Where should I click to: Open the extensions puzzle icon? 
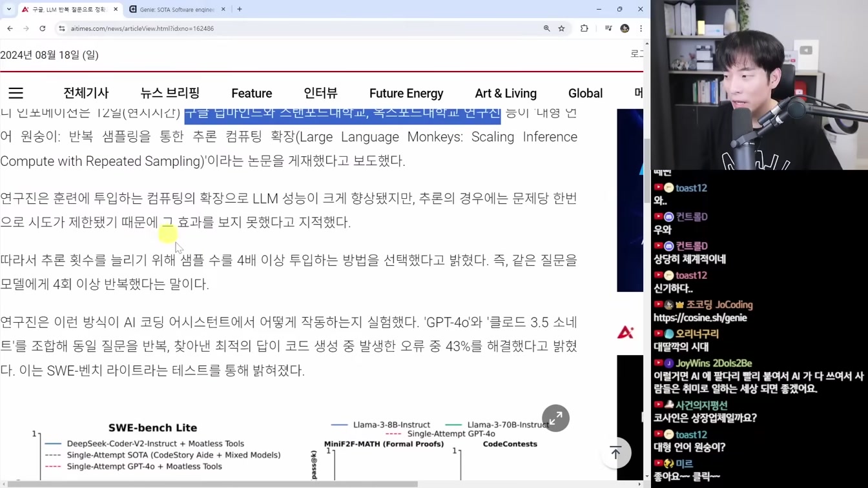[584, 28]
